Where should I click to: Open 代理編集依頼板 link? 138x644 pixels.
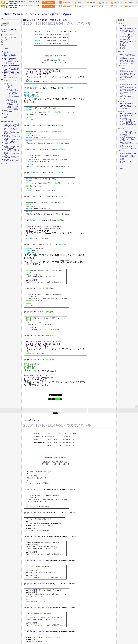11,101
